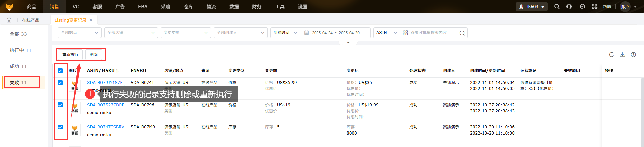The width and height of the screenshot is (644, 147).
Task: Expand the 全部站点 dropdown
Action: tap(79, 33)
